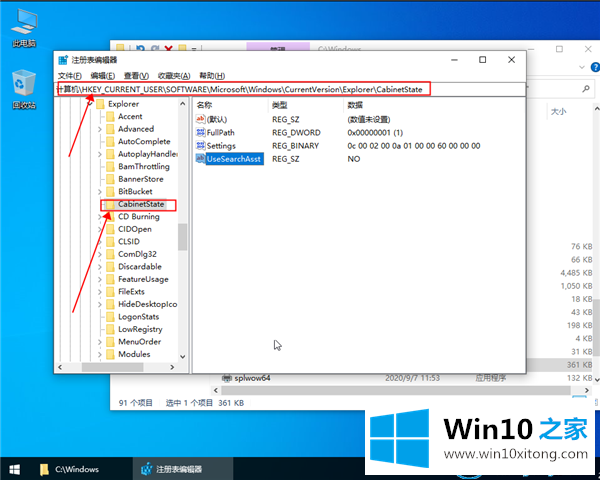Click the splwow64 file icon in Explorer

227,378
